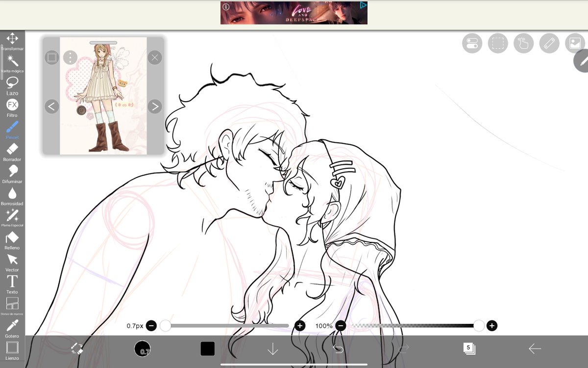
Task: Open the Filtro FX tool
Action: pos(12,108)
